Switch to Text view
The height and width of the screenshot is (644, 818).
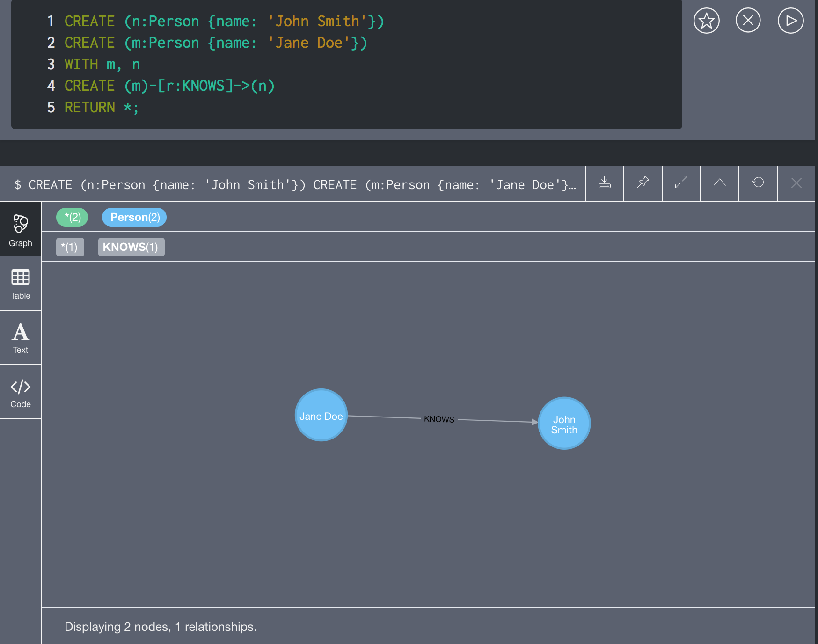[21, 338]
